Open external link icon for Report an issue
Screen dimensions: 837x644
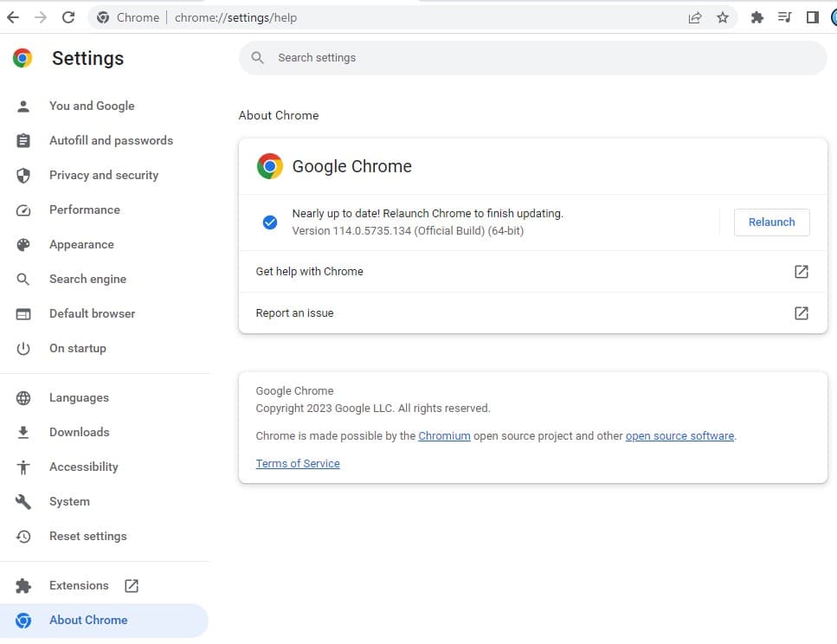pos(802,313)
